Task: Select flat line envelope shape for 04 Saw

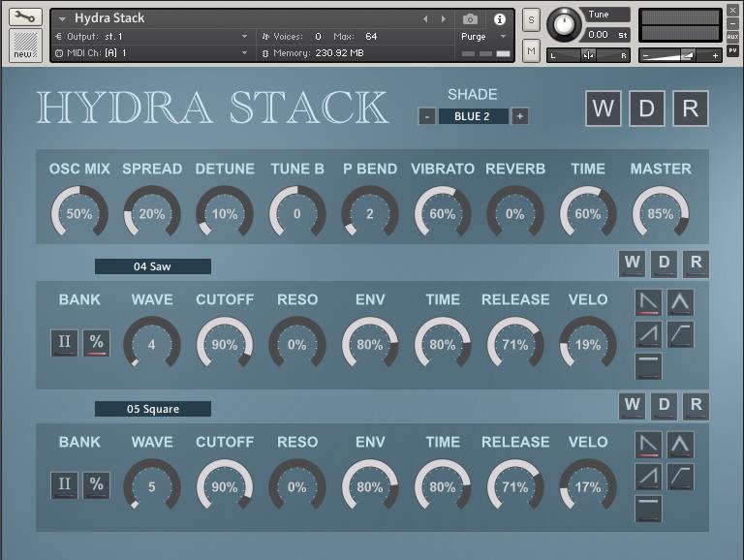Action: coord(648,366)
